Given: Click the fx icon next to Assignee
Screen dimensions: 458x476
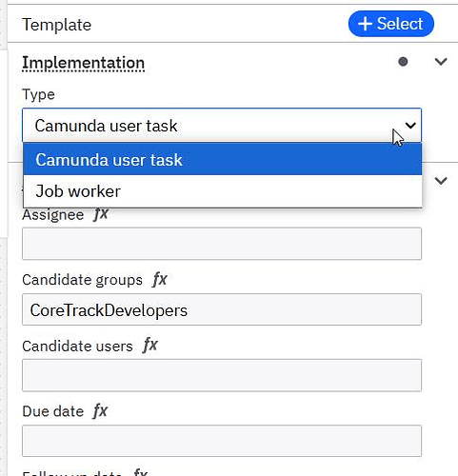Looking at the screenshot, I should point(101,214).
